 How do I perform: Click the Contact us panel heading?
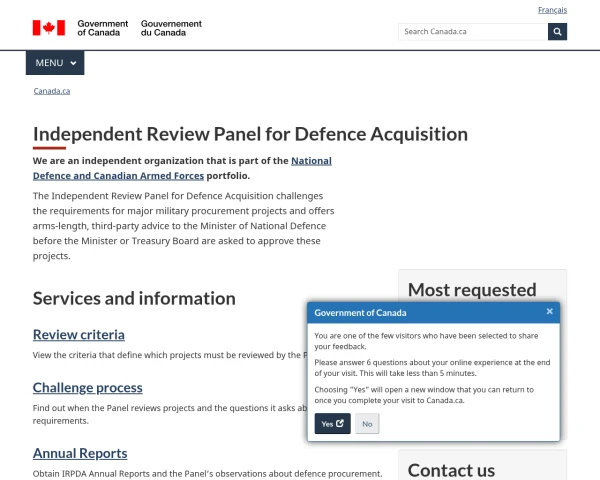(x=451, y=470)
